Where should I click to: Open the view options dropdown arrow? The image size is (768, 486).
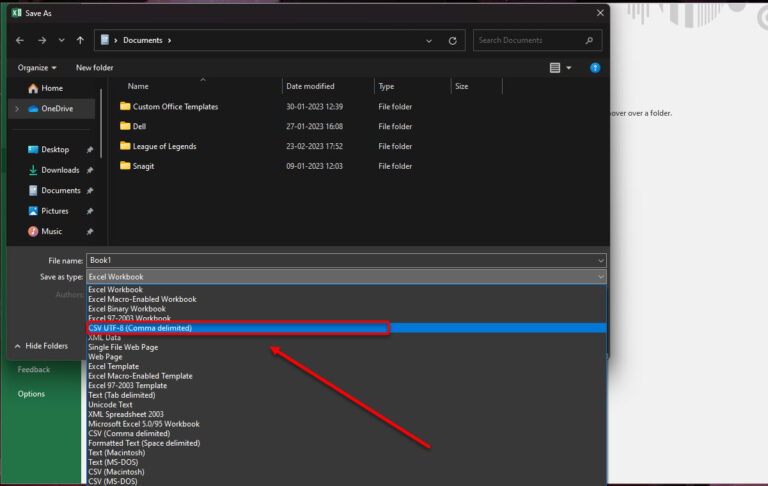[569, 68]
